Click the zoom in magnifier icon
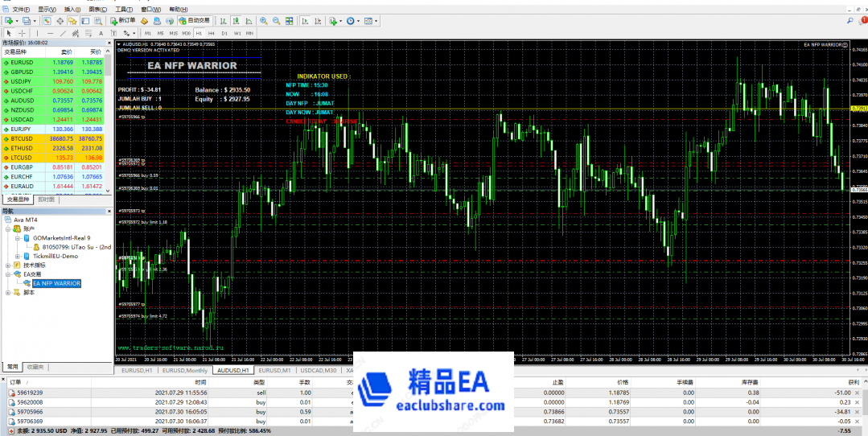Image resolution: width=868 pixels, height=436 pixels. click(262, 20)
